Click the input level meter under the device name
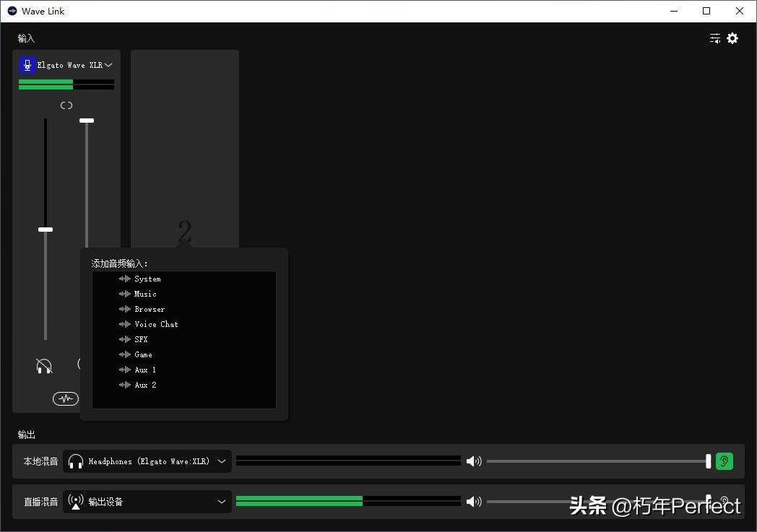 pos(66,84)
